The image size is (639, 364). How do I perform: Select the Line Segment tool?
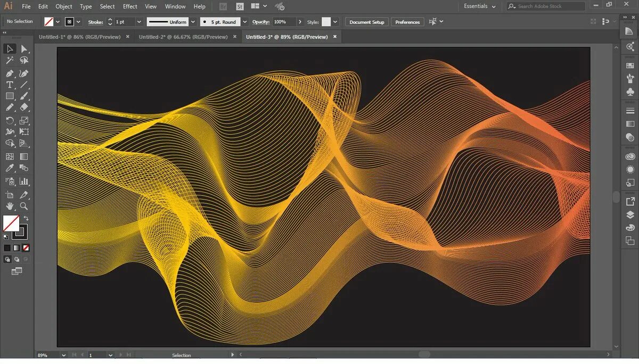pos(24,85)
